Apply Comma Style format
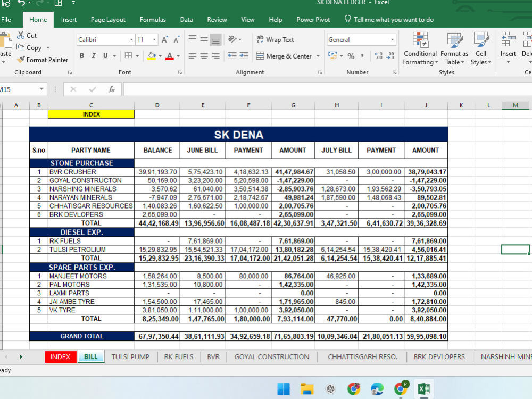 point(362,56)
